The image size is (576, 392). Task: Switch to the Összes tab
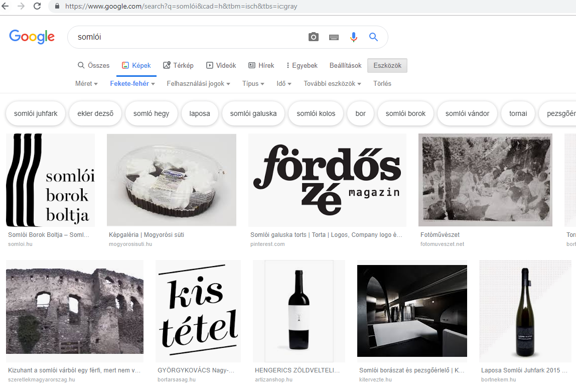(94, 65)
